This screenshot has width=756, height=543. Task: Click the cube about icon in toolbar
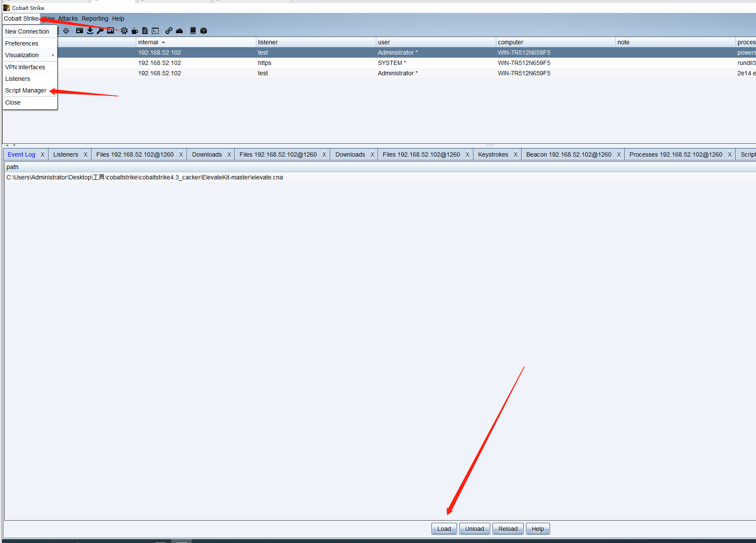click(204, 31)
